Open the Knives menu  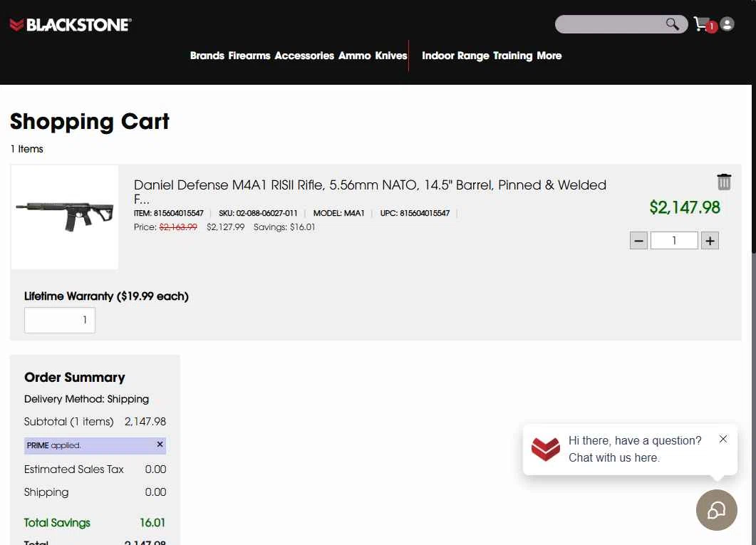pos(391,56)
